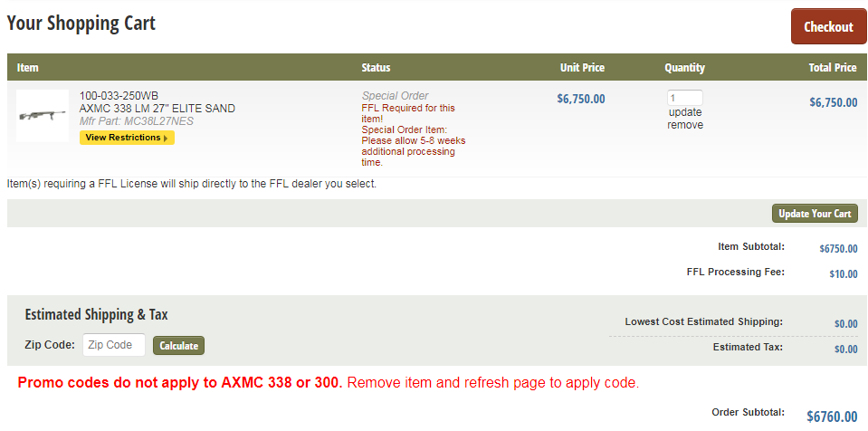
Task: Click the update link under quantity
Action: [685, 112]
